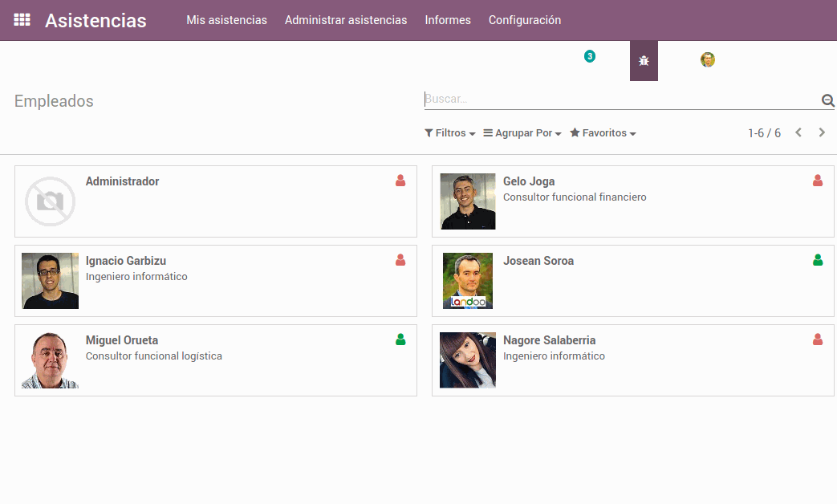837x504 pixels.
Task: Click 'Consultor funcional logística' job title
Action: coord(154,356)
